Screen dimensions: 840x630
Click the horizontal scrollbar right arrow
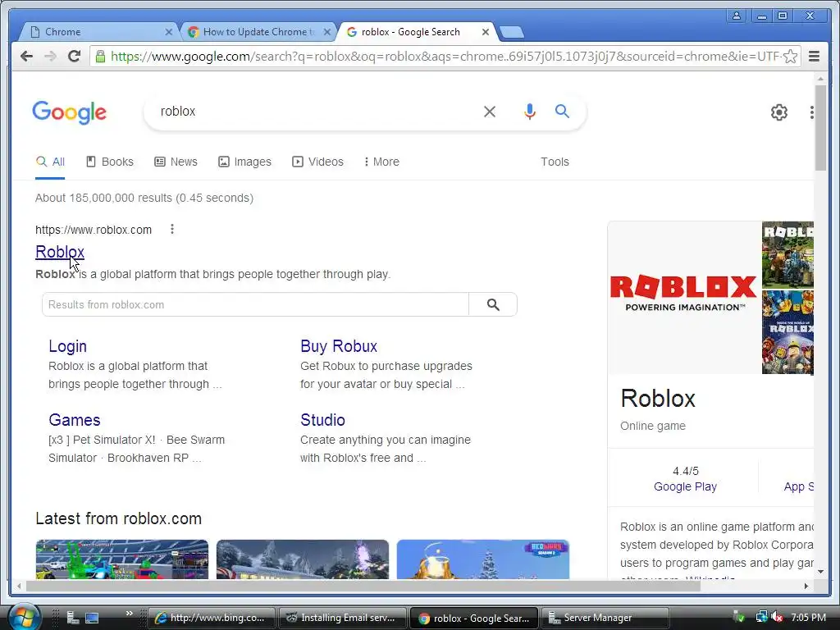tap(806, 586)
